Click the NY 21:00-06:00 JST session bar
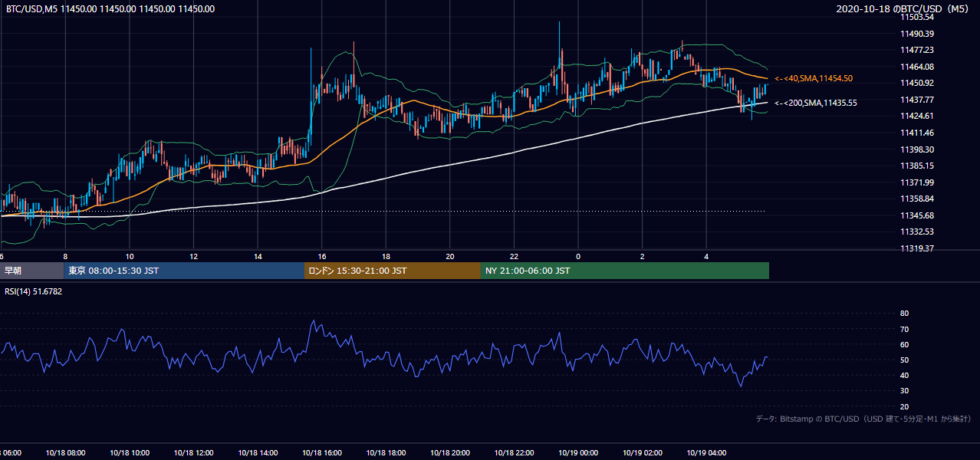Viewport: 980px width, 460px height. (625, 271)
